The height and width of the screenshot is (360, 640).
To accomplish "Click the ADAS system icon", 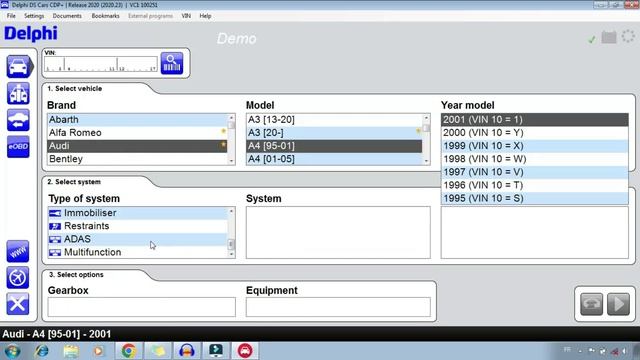I will pyautogui.click(x=55, y=239).
